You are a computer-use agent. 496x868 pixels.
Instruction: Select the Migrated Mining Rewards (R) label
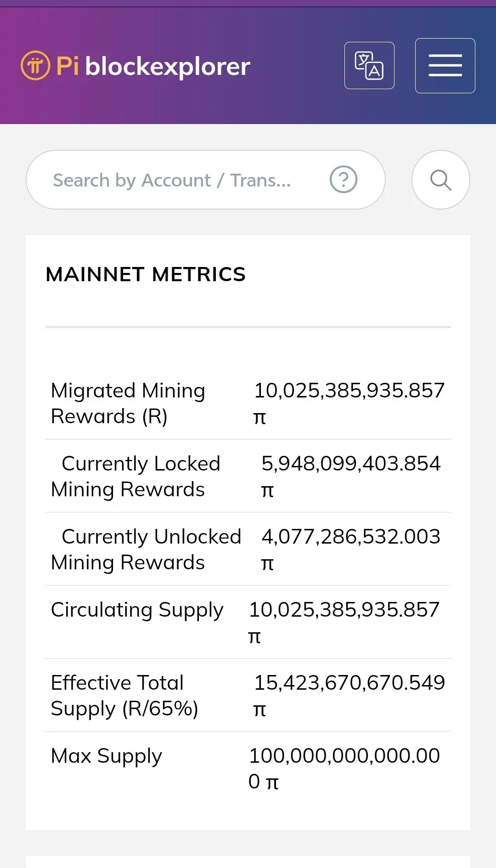pos(128,403)
